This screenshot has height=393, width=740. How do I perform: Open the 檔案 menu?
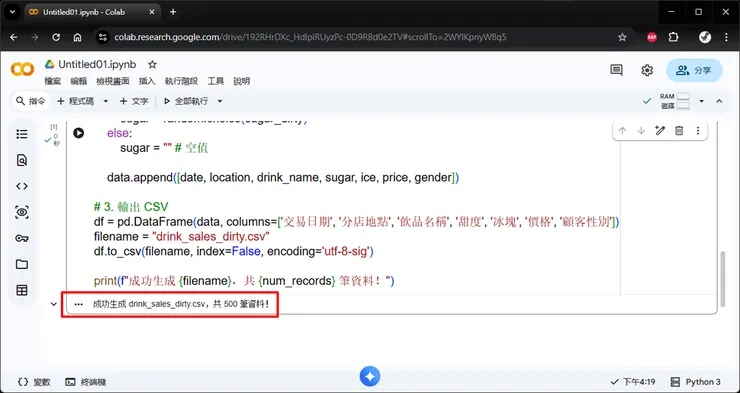point(53,81)
